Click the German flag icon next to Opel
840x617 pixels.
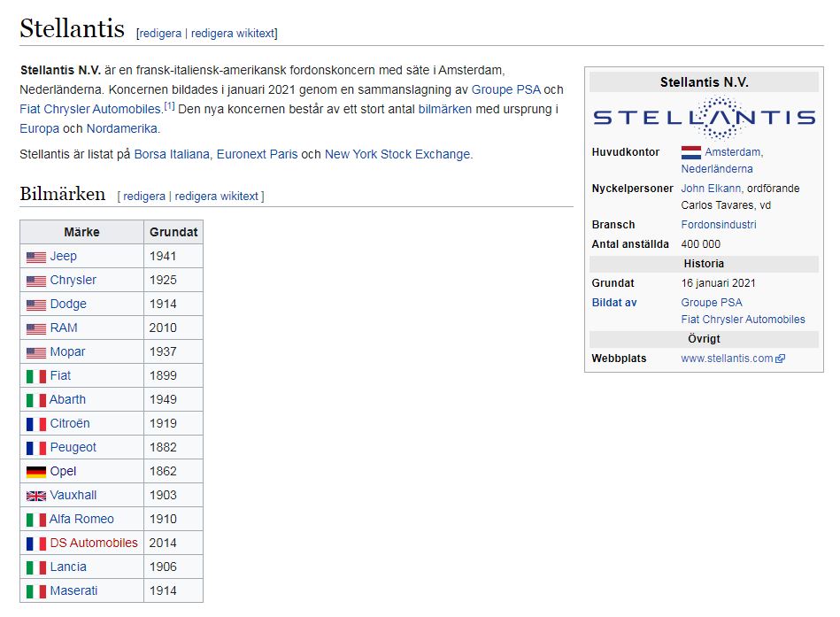(35, 472)
